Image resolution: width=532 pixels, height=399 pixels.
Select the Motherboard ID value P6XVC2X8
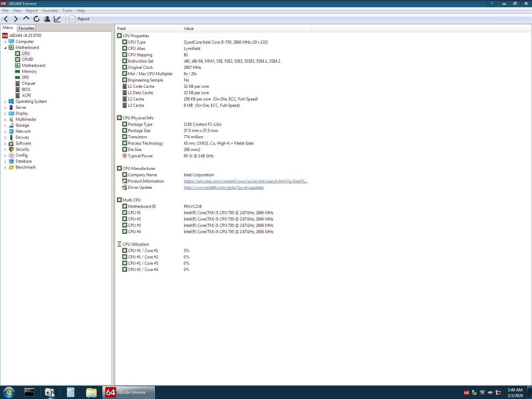click(x=193, y=206)
